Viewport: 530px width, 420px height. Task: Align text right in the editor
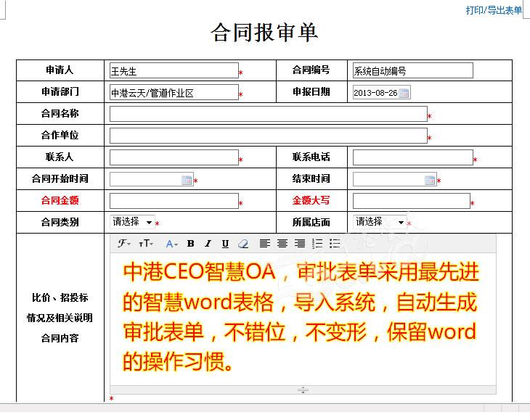pos(300,244)
